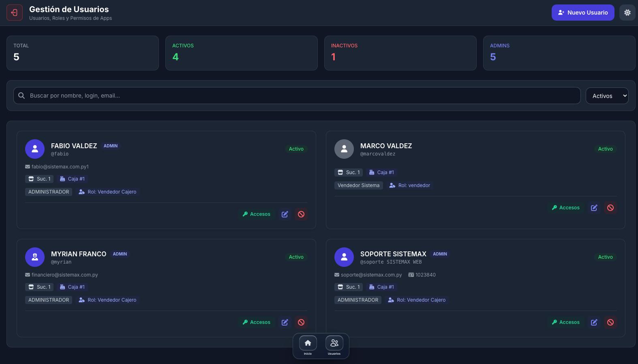Edit the FABIO VALDEZ user
The image size is (638, 364).
click(285, 214)
